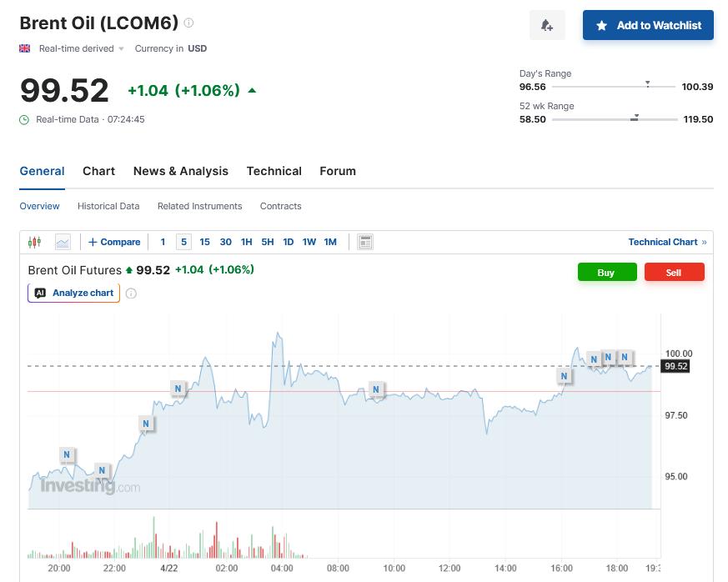Open the Historical Data sub-tab

coord(108,206)
